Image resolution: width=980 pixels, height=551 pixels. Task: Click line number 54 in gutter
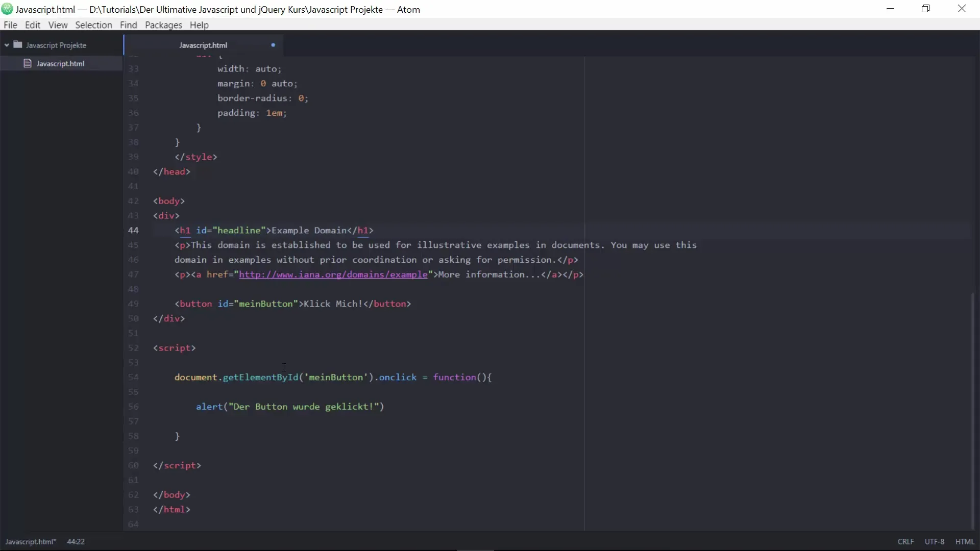[133, 378]
